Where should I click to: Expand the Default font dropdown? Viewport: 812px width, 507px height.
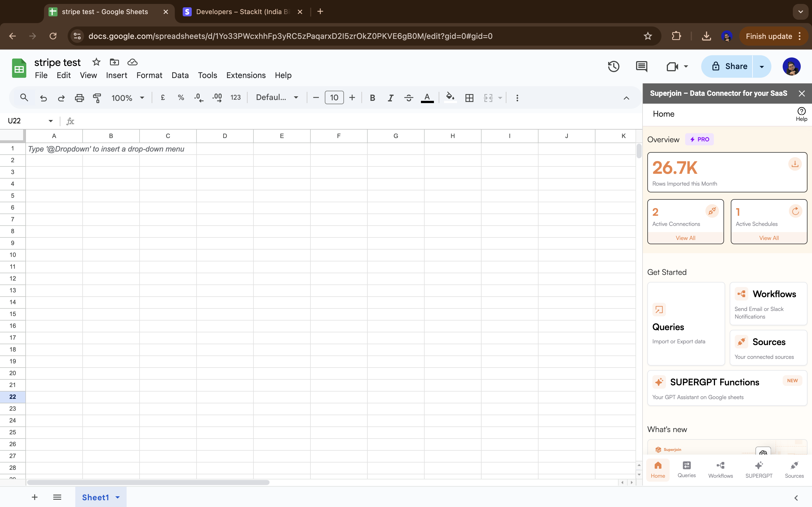point(277,97)
